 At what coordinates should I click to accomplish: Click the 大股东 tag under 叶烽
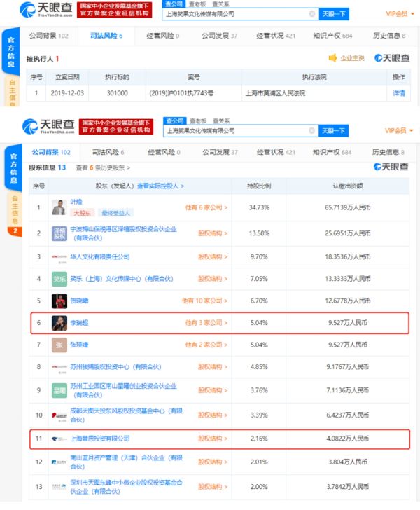coord(82,213)
